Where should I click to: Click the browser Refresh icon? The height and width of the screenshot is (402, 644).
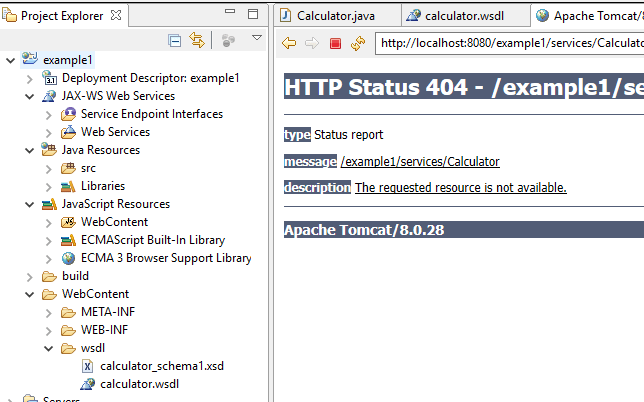[x=358, y=43]
